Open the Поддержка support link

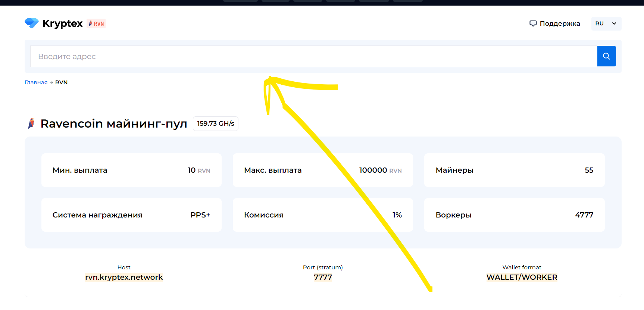(x=560, y=24)
